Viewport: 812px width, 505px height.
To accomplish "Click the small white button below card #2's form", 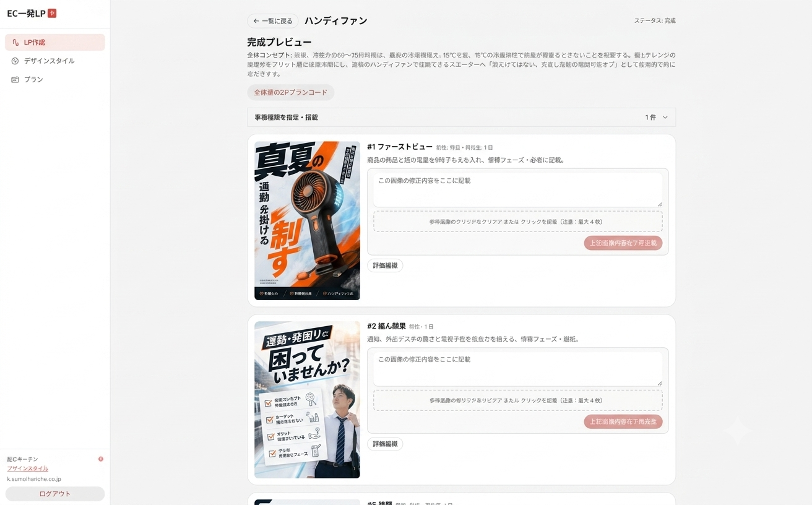I will click(x=385, y=444).
